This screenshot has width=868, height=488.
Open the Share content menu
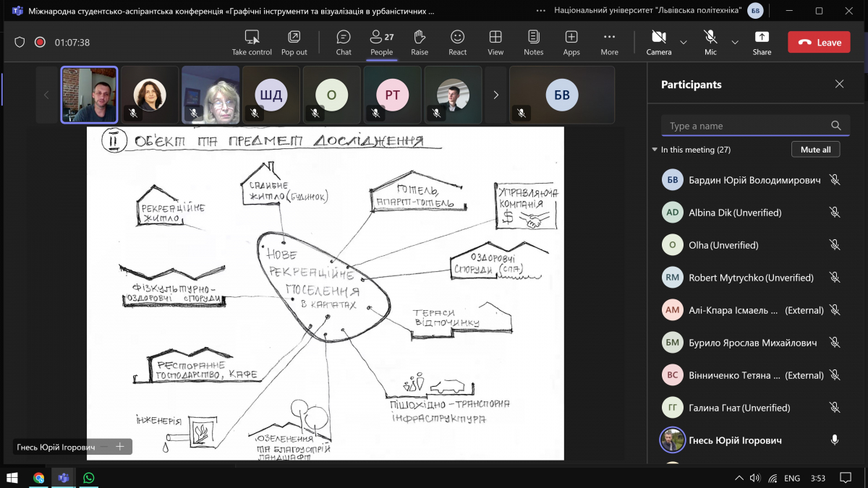(x=762, y=42)
